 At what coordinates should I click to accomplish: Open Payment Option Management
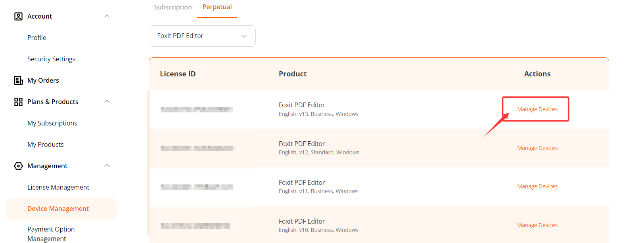pos(51,234)
